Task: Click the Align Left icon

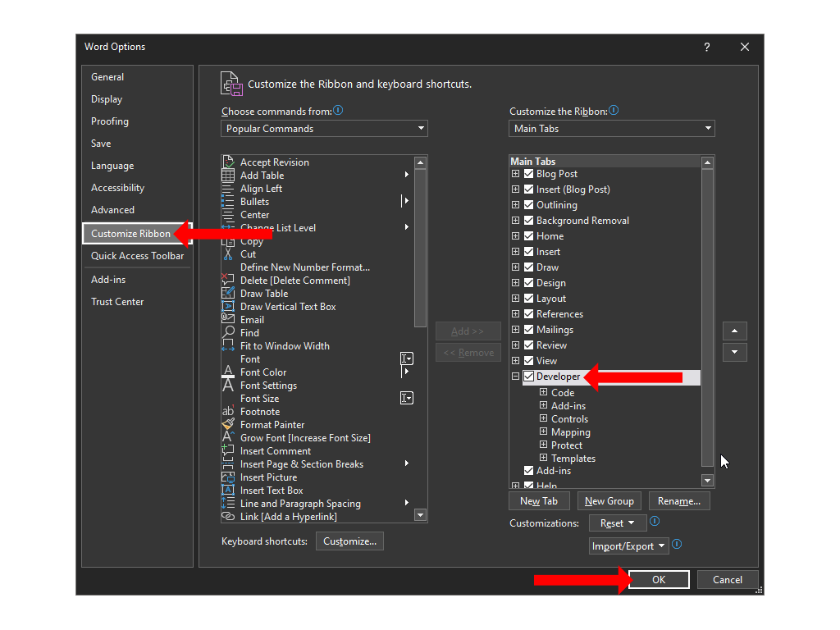Action: (x=228, y=189)
